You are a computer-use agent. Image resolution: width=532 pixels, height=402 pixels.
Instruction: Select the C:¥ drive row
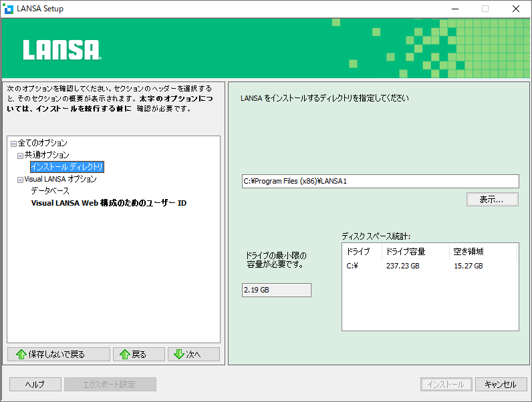coord(430,266)
